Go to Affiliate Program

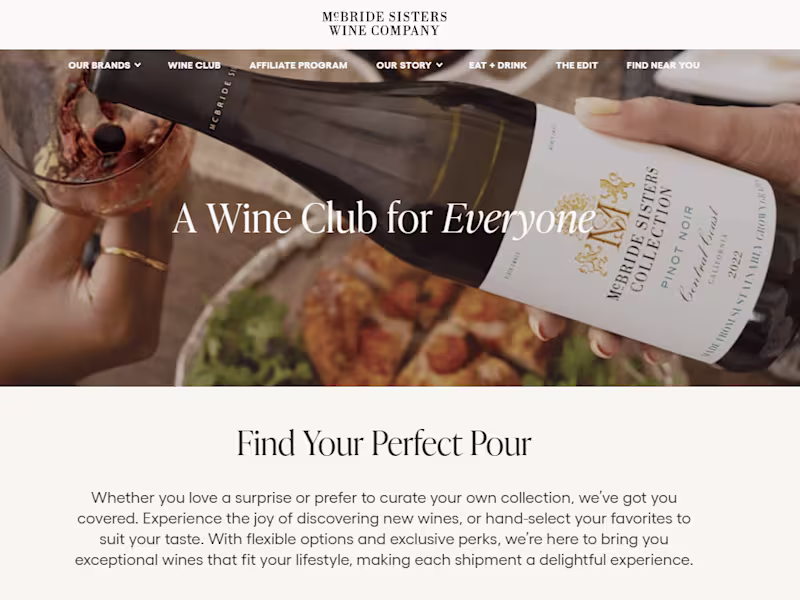point(298,65)
